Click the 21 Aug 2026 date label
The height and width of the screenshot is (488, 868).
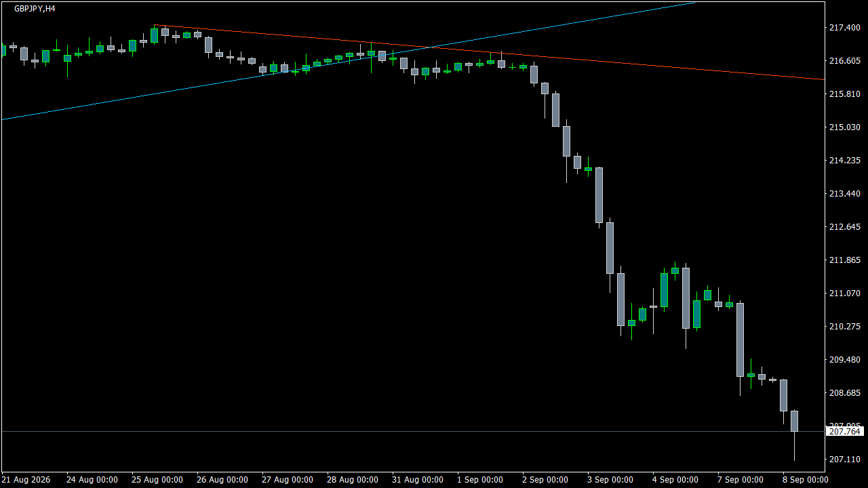tap(26, 480)
